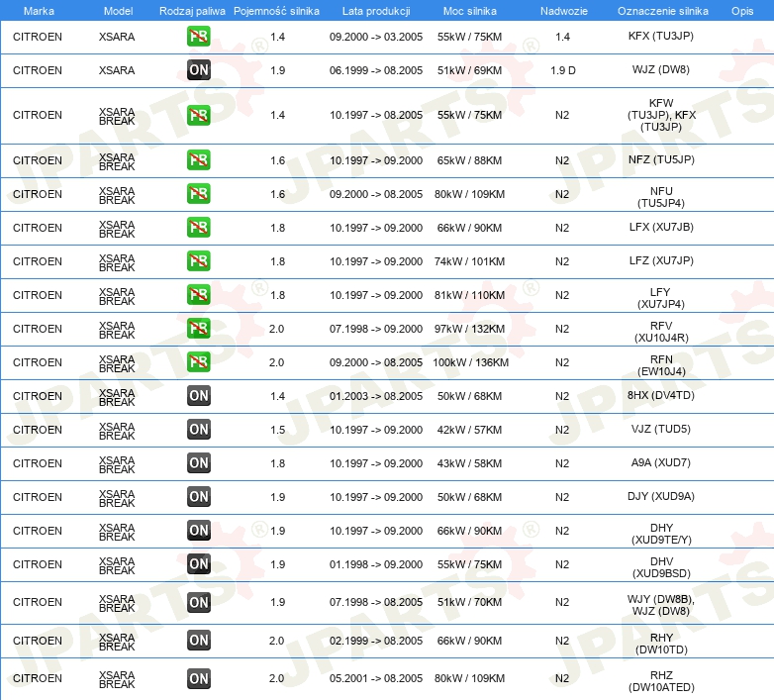774x700 pixels.
Task: Click the ON diesel icon in the DHV (XUD9BSD) row
Action: 198,563
